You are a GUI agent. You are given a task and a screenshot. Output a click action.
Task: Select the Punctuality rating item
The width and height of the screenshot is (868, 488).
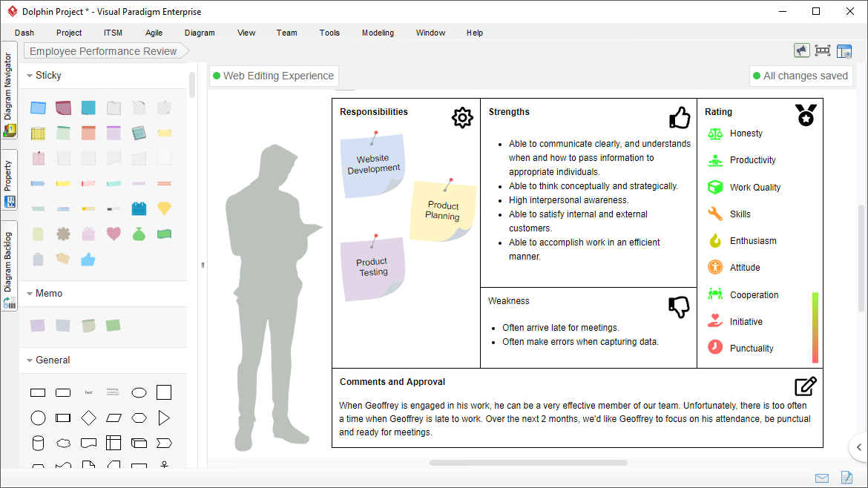coord(740,348)
